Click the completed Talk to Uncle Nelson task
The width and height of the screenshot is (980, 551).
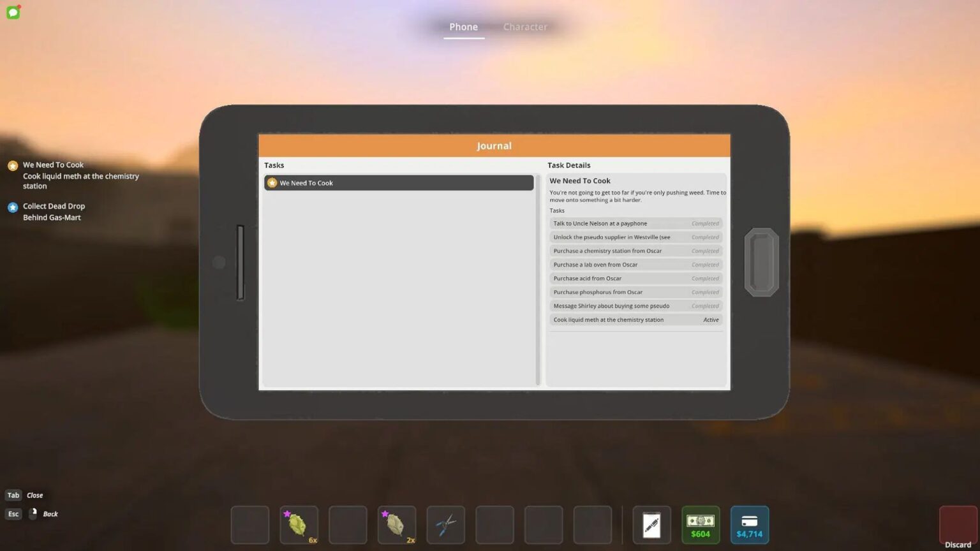click(x=635, y=223)
